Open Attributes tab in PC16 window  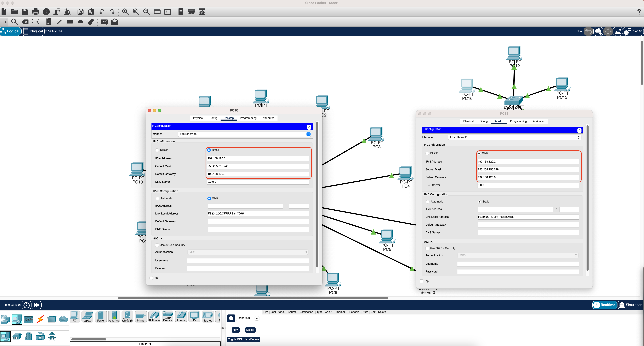[x=268, y=118]
